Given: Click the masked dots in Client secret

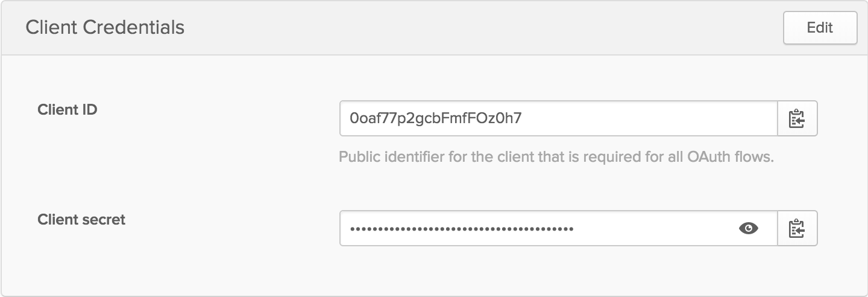Looking at the screenshot, I should click(x=462, y=229).
